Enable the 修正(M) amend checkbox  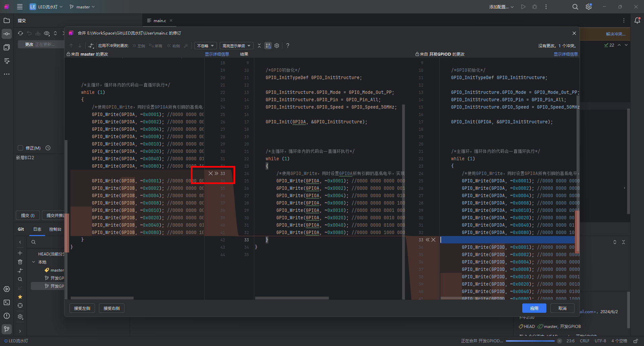(x=20, y=148)
